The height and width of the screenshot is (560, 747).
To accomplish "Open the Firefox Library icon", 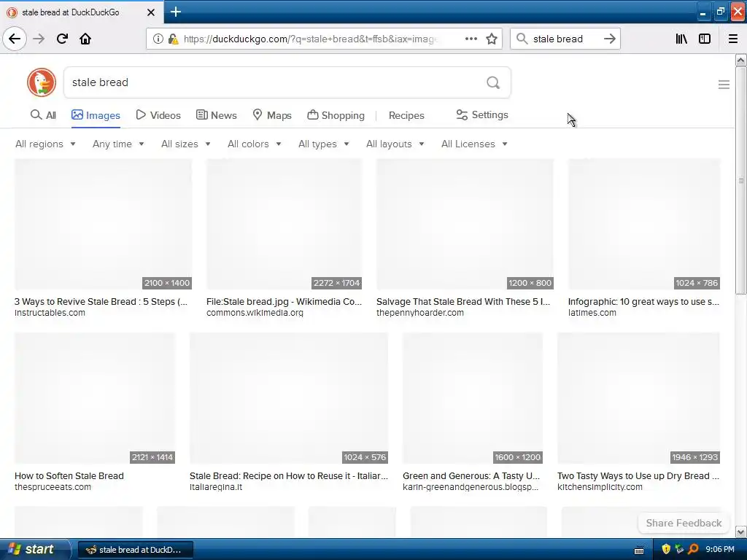I will point(681,39).
